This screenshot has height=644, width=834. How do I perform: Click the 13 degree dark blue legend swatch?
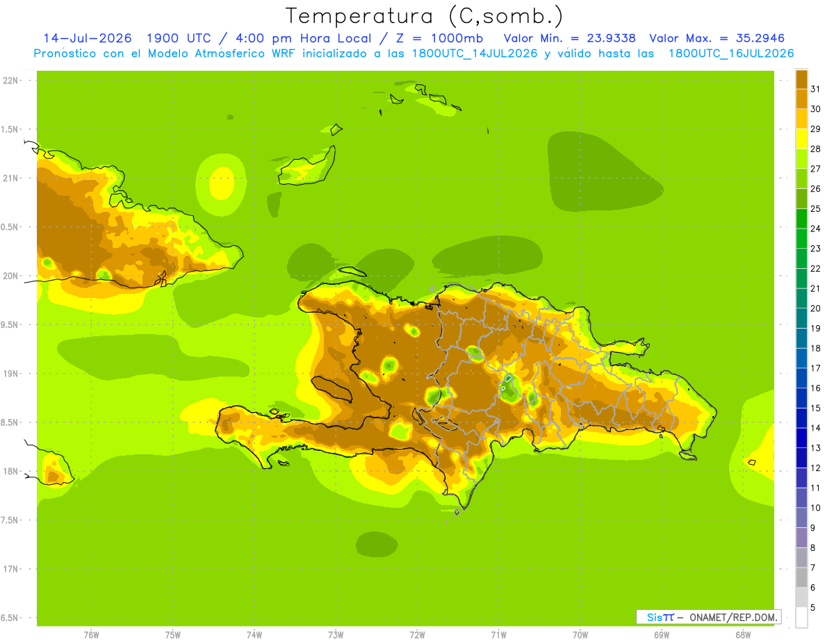coord(801,438)
